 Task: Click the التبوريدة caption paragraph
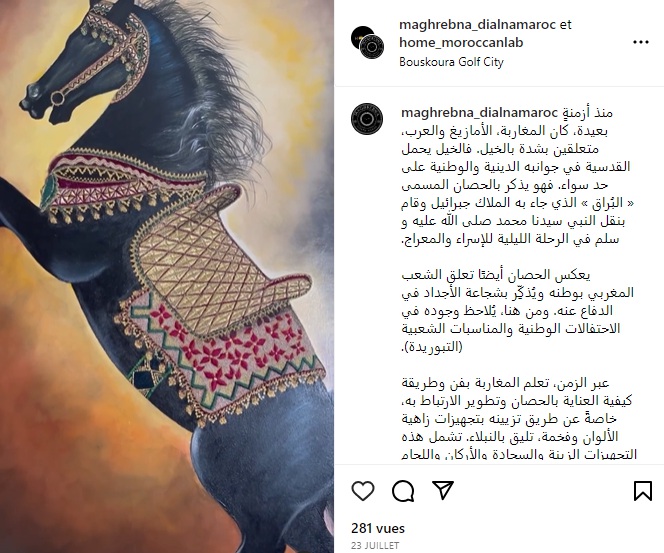(x=517, y=310)
